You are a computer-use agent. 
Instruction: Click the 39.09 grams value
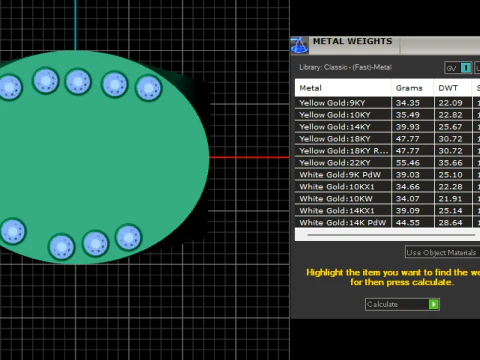(408, 211)
